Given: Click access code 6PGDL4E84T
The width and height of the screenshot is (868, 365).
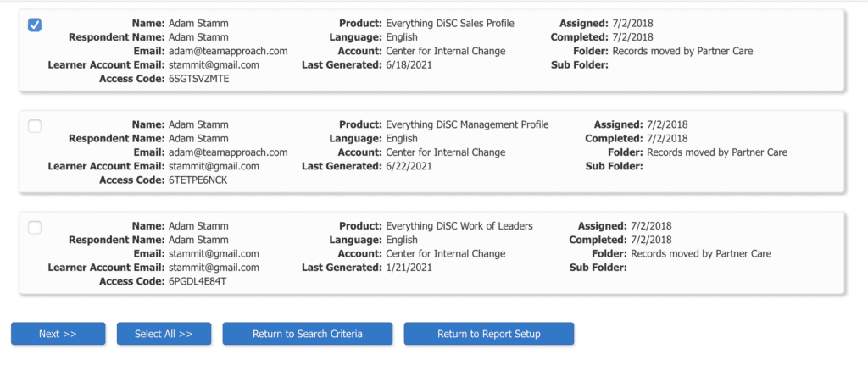Looking at the screenshot, I should click(198, 281).
